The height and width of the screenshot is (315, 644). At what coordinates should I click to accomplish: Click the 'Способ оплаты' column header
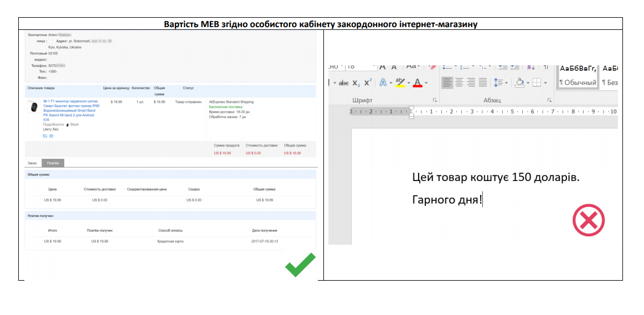pos(171,230)
